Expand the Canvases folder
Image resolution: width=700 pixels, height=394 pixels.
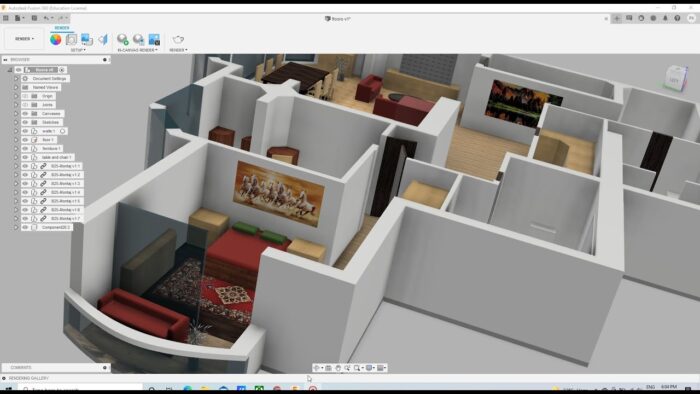(16, 113)
